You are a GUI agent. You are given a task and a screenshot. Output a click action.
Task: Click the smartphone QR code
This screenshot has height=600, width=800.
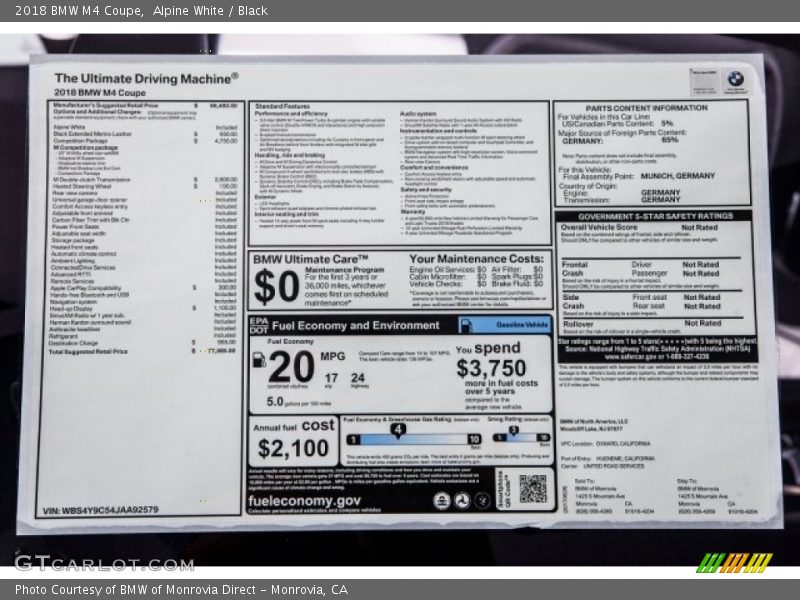(x=532, y=489)
